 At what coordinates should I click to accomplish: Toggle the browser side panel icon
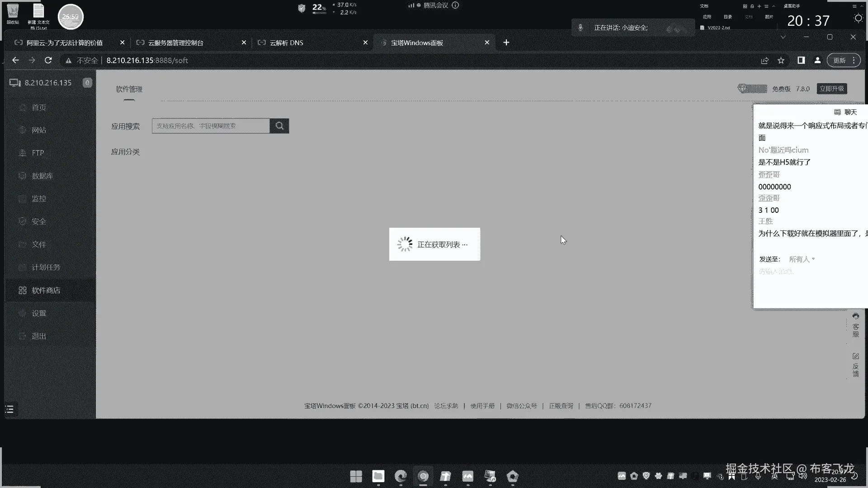coord(801,60)
